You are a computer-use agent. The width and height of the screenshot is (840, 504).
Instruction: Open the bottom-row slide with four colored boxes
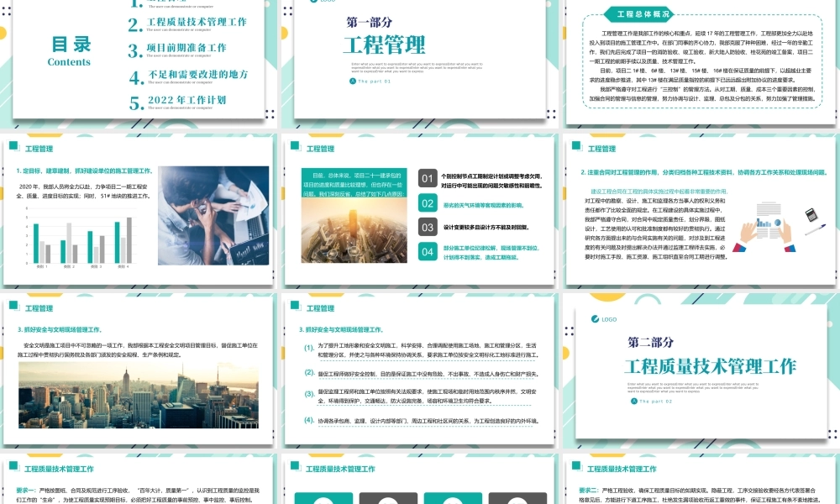point(419,479)
